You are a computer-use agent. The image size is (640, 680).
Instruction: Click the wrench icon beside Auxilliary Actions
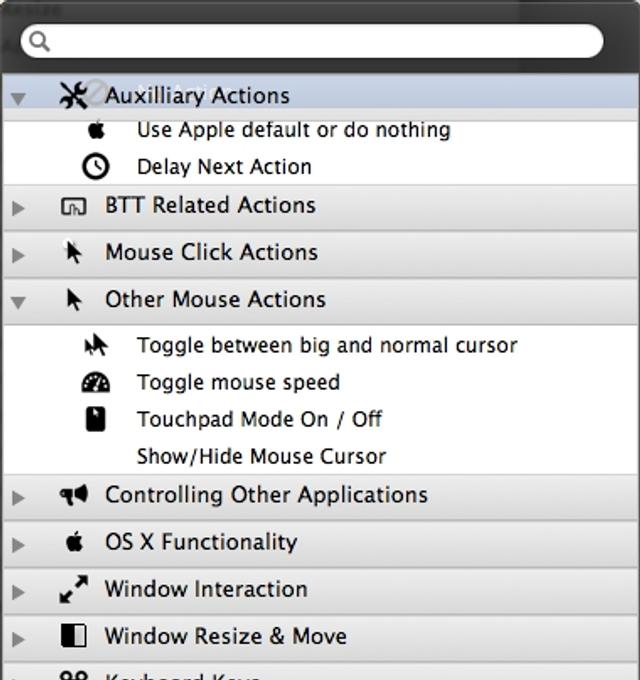point(74,95)
